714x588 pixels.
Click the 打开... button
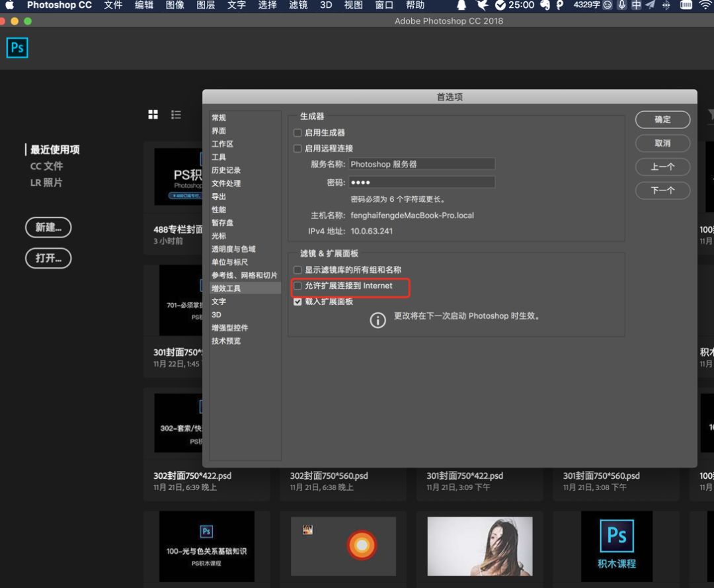point(48,258)
